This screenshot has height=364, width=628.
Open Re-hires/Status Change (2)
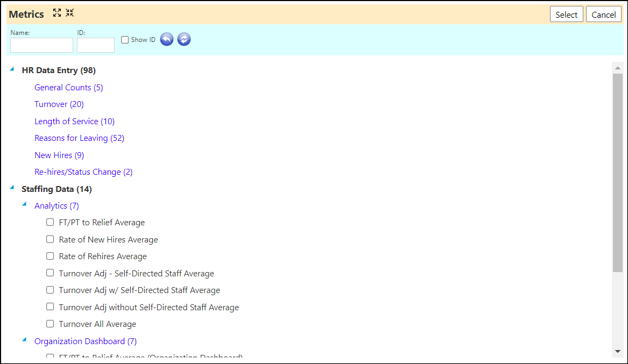(x=83, y=172)
